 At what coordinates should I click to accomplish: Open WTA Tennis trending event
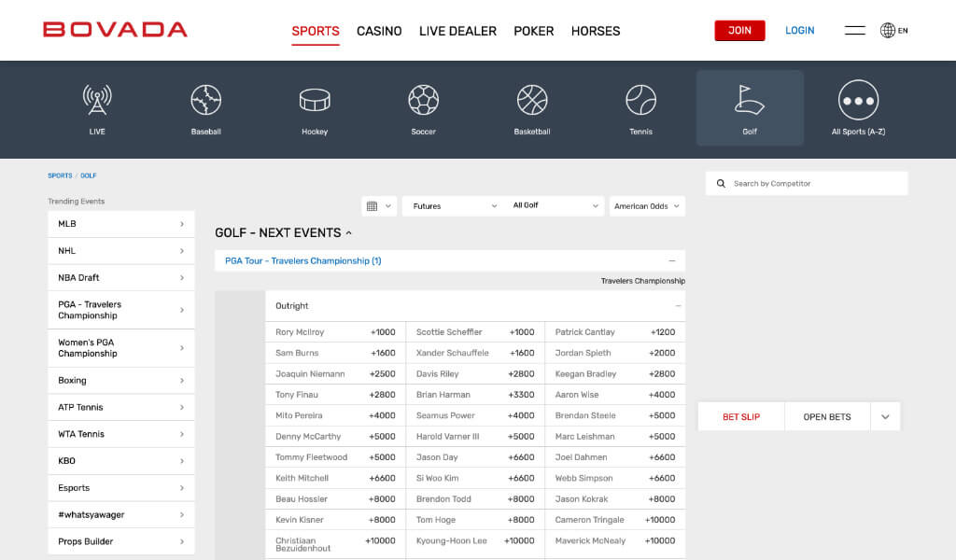[121, 434]
